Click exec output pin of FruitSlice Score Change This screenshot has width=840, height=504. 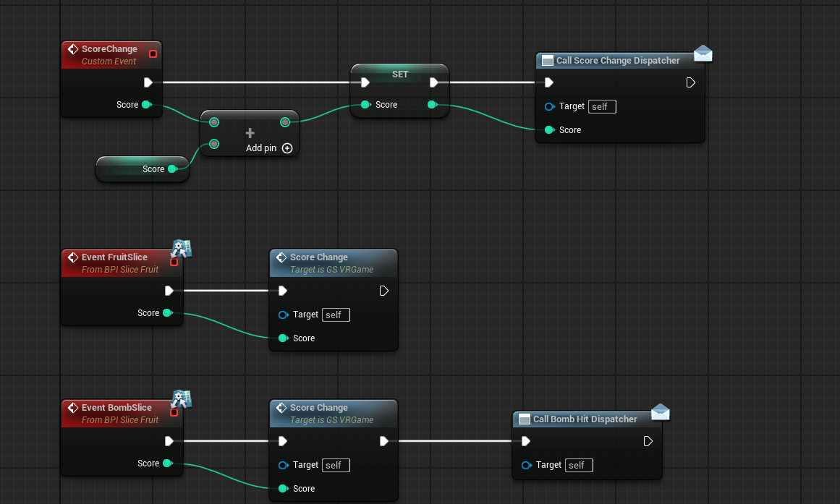pos(383,291)
